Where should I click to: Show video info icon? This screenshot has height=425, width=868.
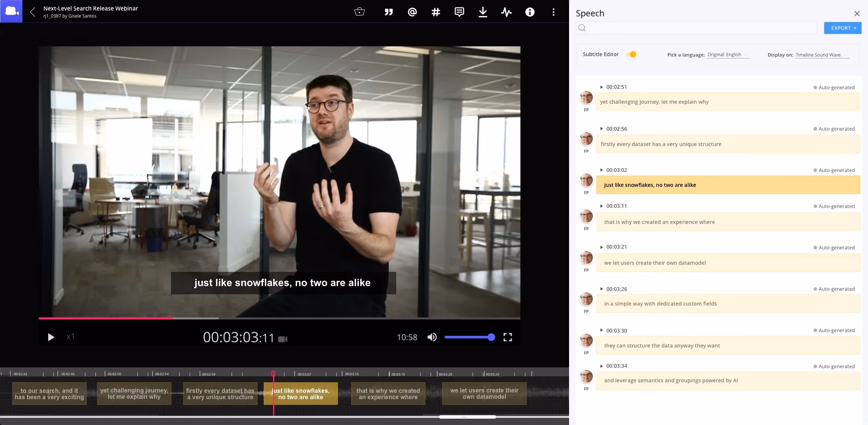[x=530, y=12]
